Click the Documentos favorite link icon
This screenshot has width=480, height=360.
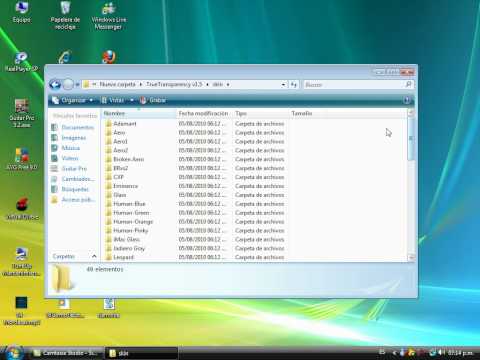54,127
